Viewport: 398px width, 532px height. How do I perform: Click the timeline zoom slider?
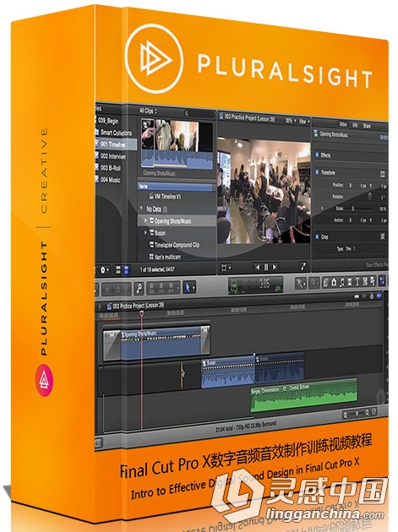(x=357, y=414)
